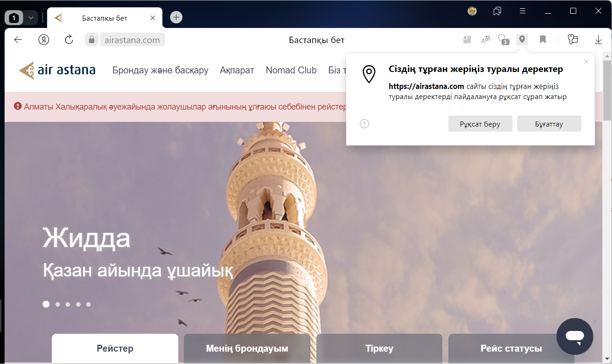The width and height of the screenshot is (612, 364).
Task: Bookmark this page with bookmark icon
Action: (x=543, y=40)
